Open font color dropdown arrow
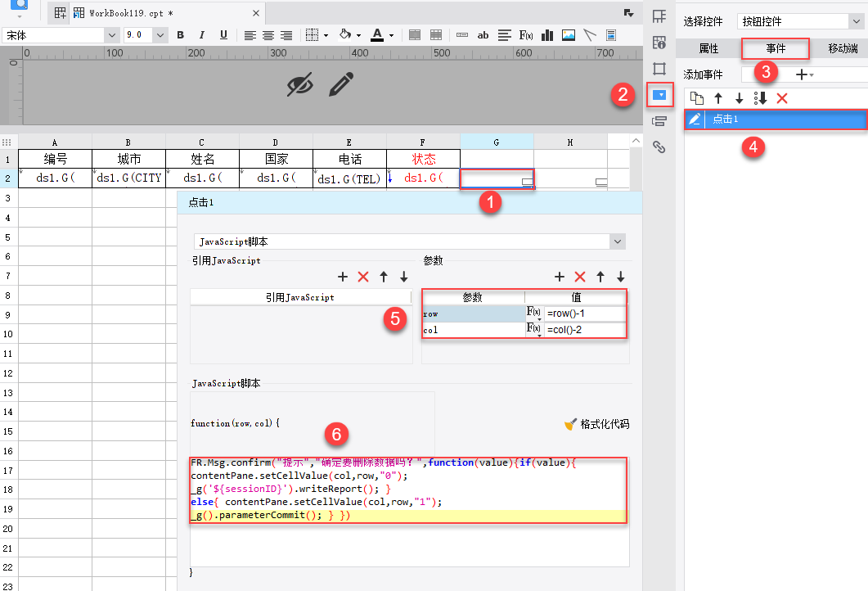This screenshot has height=591, width=868. pos(391,35)
